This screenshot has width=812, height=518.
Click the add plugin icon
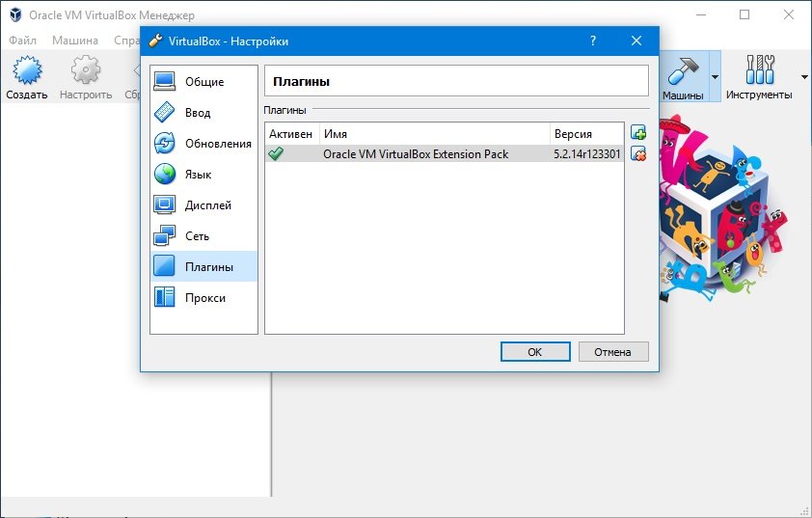coord(638,132)
